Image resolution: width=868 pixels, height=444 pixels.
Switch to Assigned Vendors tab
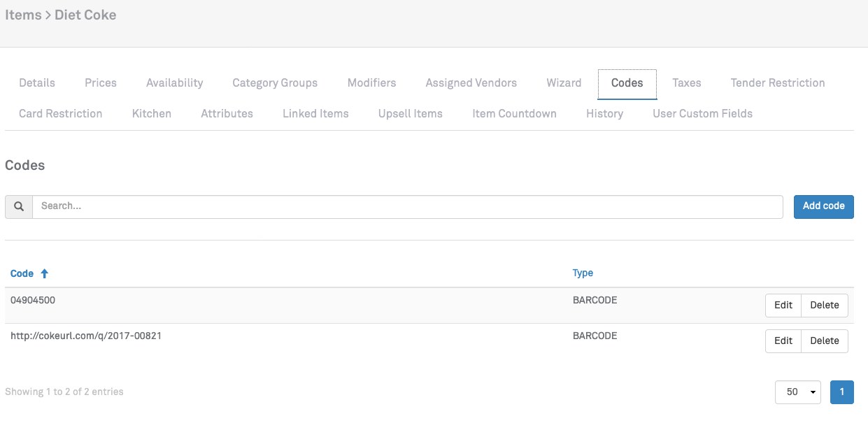click(471, 83)
